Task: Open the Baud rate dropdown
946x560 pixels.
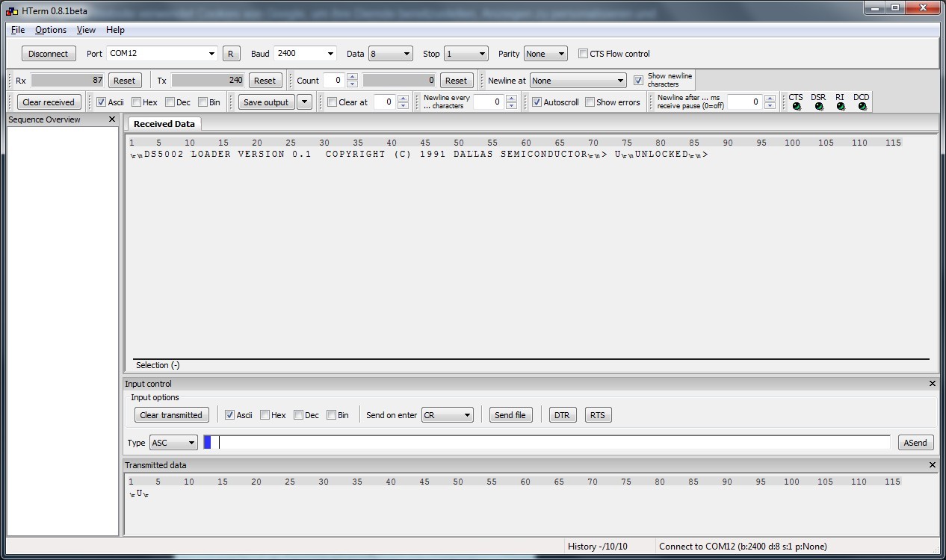Action: pyautogui.click(x=305, y=54)
